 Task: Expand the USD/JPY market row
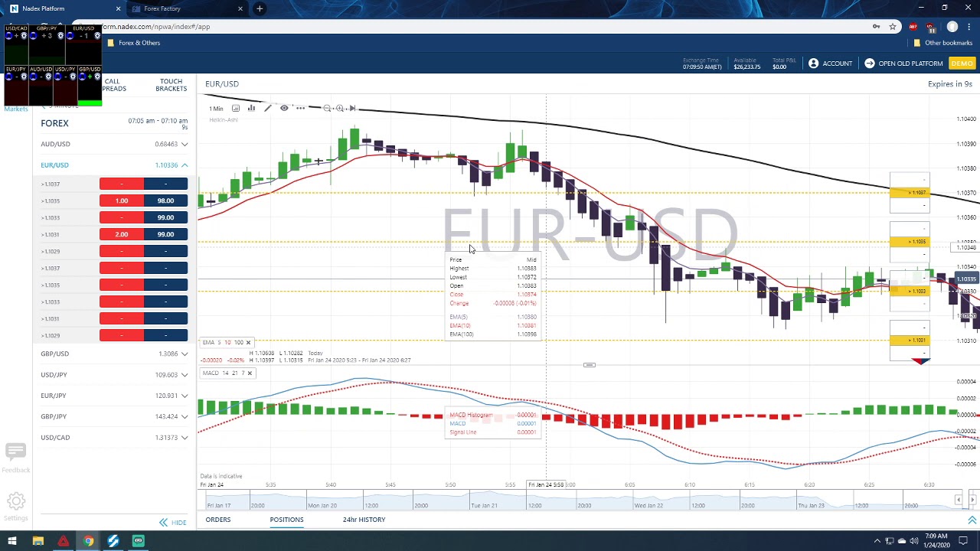[x=114, y=375]
